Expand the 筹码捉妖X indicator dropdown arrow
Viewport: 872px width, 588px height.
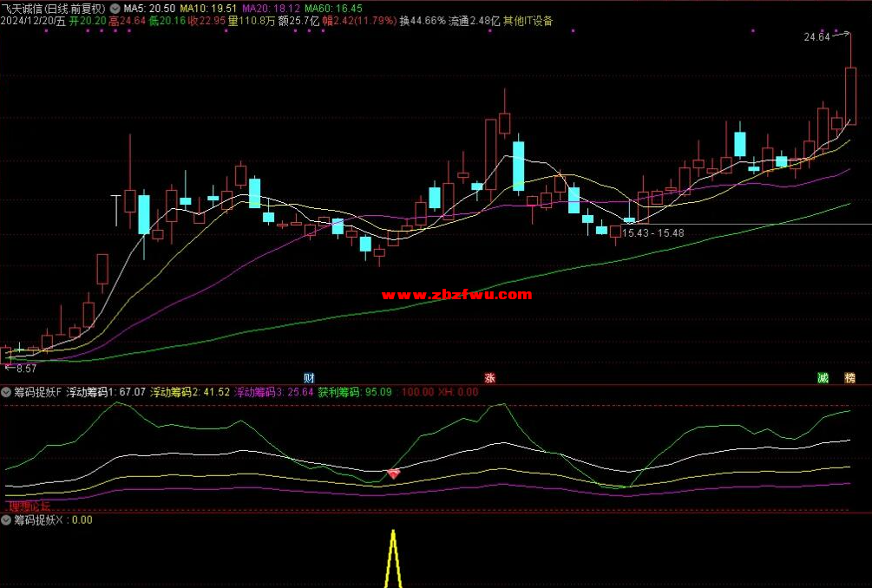coord(6,520)
